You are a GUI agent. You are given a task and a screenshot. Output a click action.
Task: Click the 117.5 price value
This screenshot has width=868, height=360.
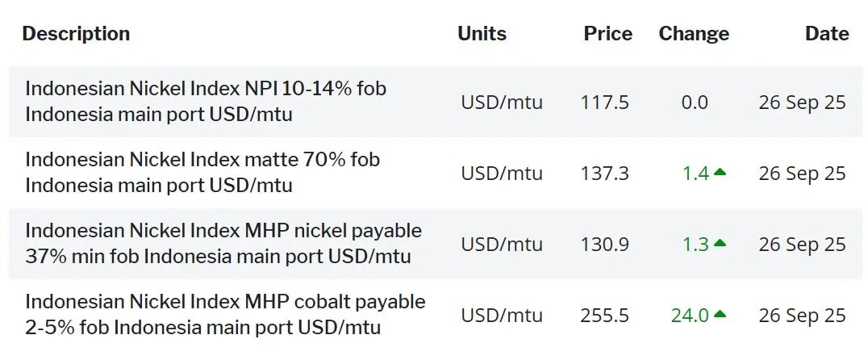(x=604, y=103)
